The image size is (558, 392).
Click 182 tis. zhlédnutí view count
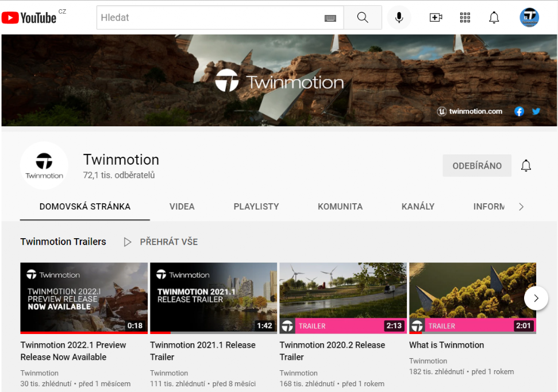click(x=437, y=372)
